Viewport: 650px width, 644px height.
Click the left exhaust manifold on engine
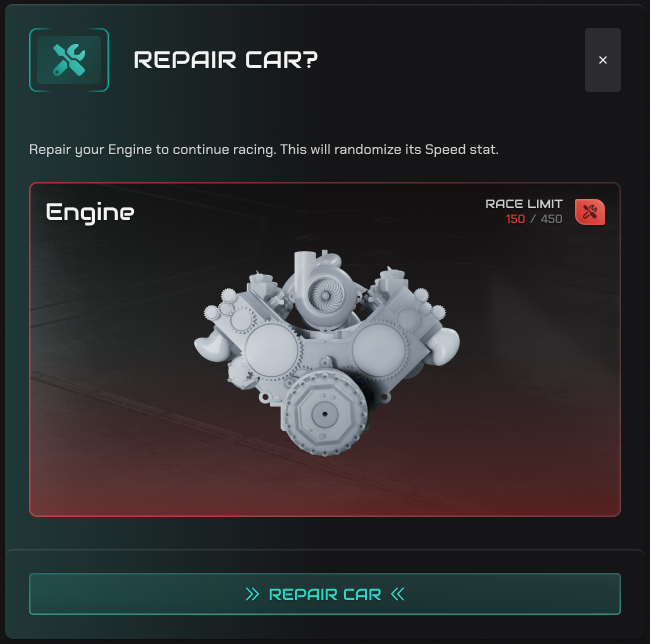click(x=211, y=345)
